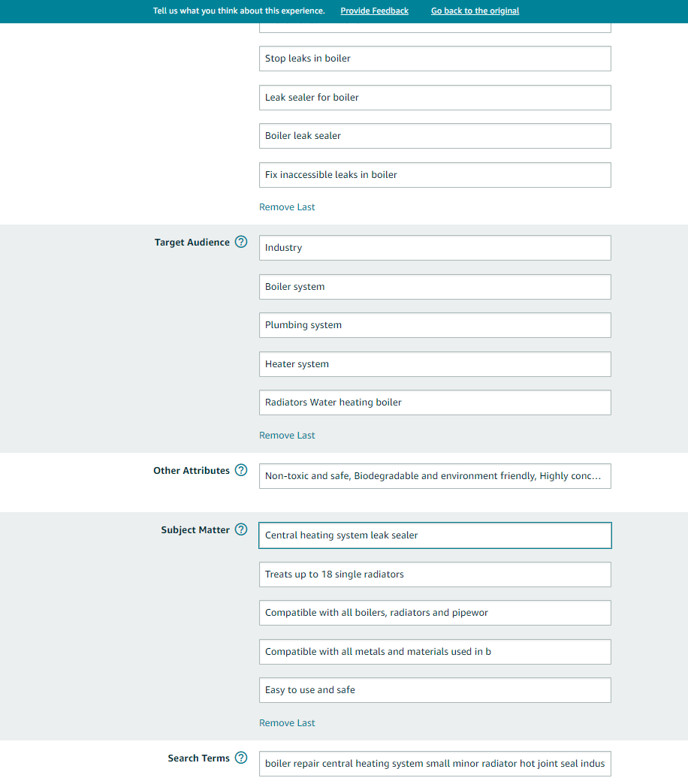Go back to the original experience
This screenshot has height=784, width=688.
tap(475, 11)
